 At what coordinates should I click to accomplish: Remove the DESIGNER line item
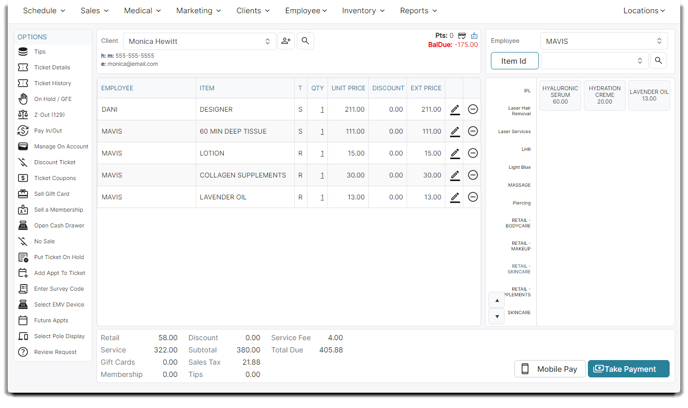[x=473, y=109]
